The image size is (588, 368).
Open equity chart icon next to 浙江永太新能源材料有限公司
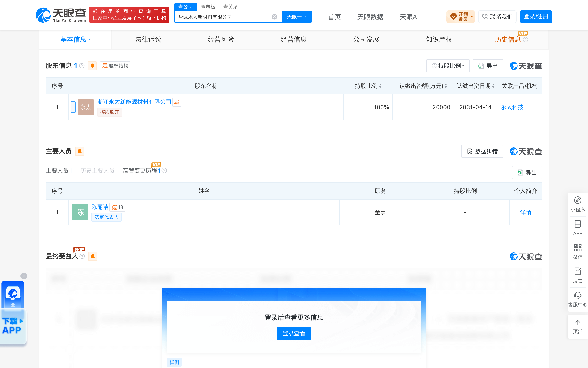pos(177,102)
